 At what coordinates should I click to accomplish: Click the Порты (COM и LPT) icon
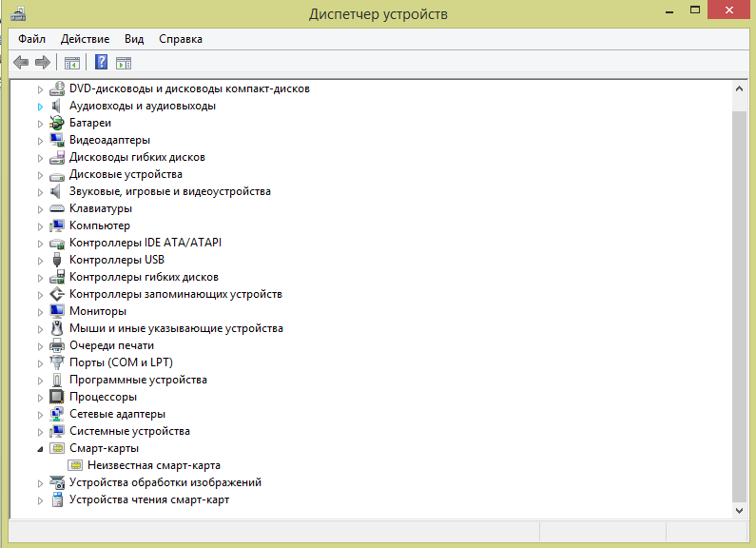click(x=57, y=362)
